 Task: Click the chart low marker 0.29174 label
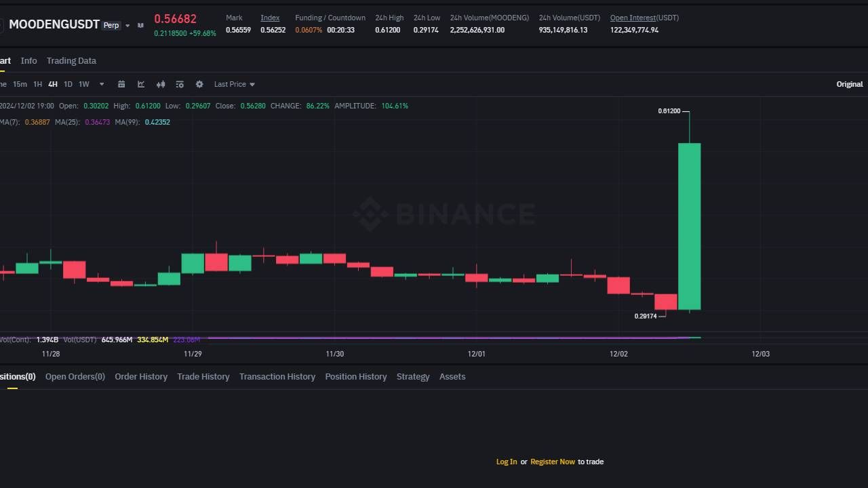646,317
